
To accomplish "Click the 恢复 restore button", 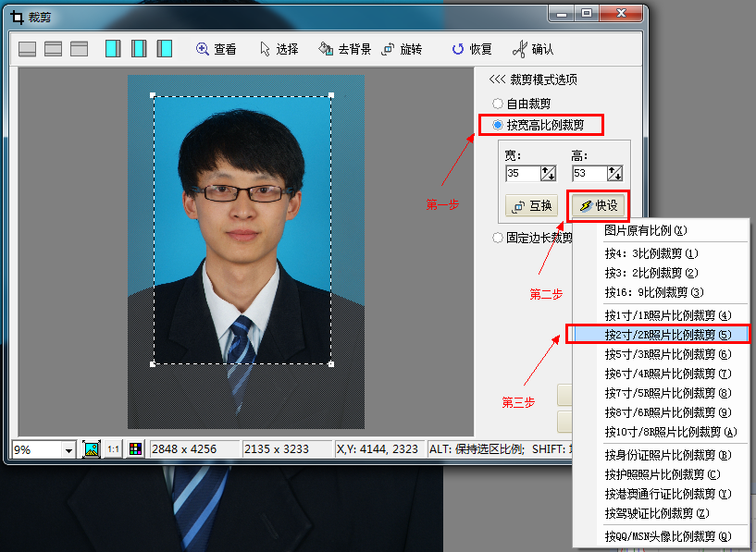I will [471, 49].
